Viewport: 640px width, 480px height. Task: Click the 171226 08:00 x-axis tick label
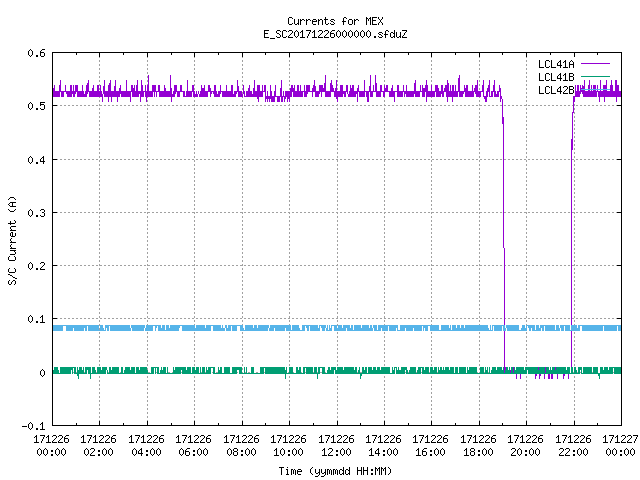[x=241, y=446]
